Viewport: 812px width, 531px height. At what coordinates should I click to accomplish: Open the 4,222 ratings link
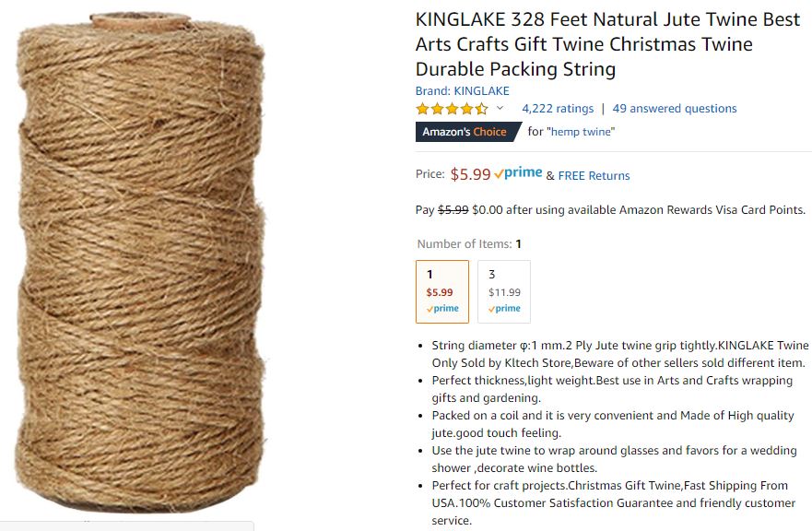[x=558, y=108]
